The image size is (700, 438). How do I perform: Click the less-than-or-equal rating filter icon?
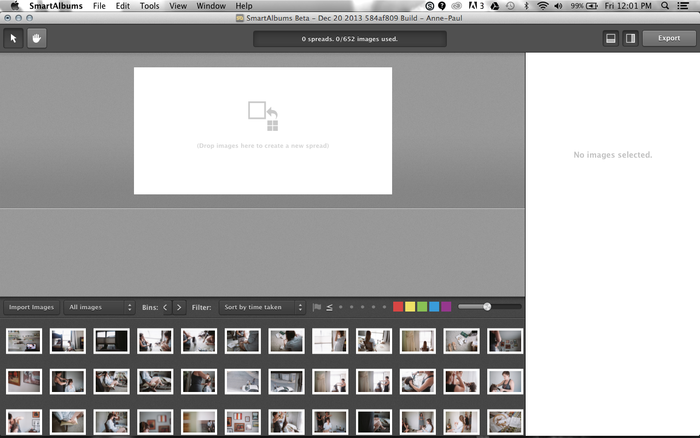pyautogui.click(x=329, y=307)
